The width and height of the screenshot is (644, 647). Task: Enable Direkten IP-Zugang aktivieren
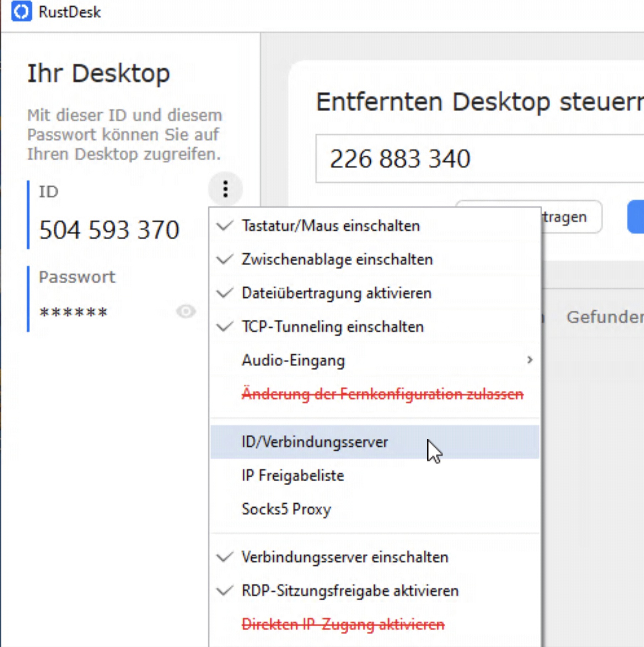(x=343, y=624)
